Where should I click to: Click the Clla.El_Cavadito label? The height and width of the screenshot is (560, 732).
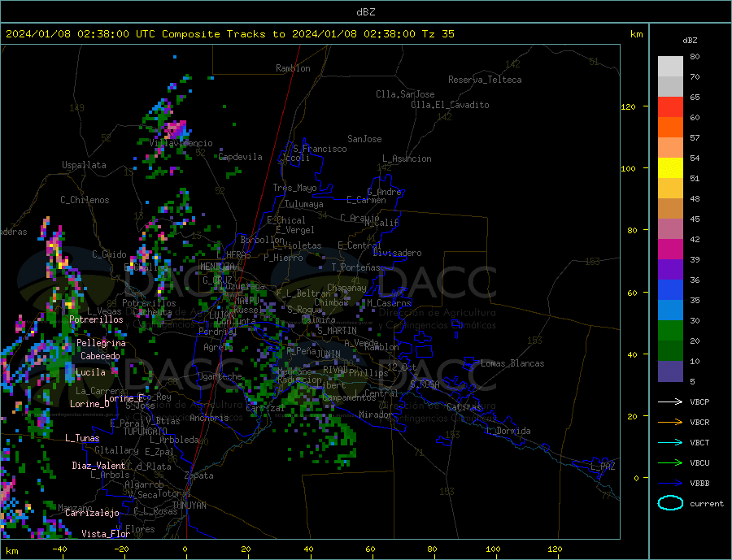pyautogui.click(x=450, y=105)
